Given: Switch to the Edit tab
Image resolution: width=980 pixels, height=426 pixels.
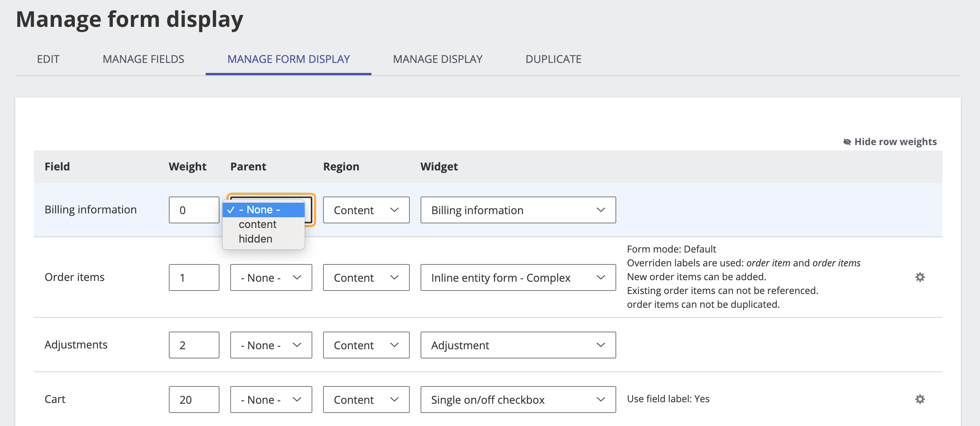Looking at the screenshot, I should [x=48, y=59].
